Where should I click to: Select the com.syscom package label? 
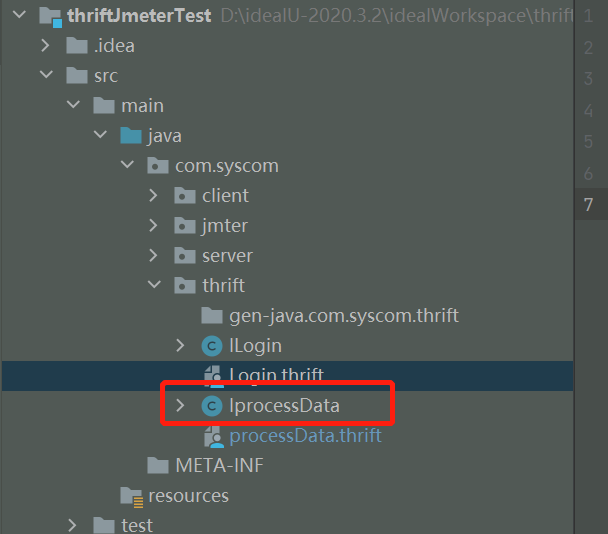pos(227,166)
